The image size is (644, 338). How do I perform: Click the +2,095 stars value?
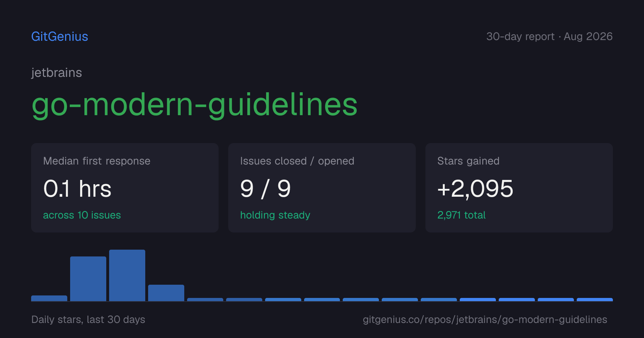point(475,188)
